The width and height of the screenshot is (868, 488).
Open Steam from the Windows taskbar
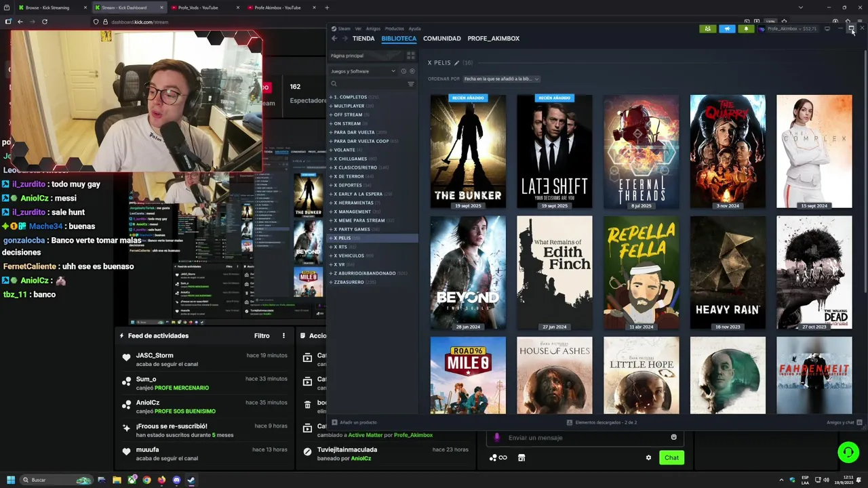pyautogui.click(x=191, y=480)
